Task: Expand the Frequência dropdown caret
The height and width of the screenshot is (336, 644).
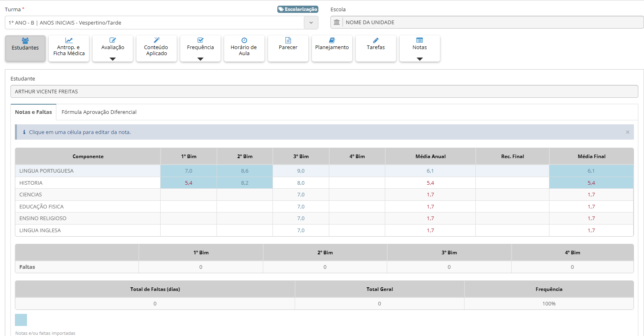Action: (x=200, y=59)
